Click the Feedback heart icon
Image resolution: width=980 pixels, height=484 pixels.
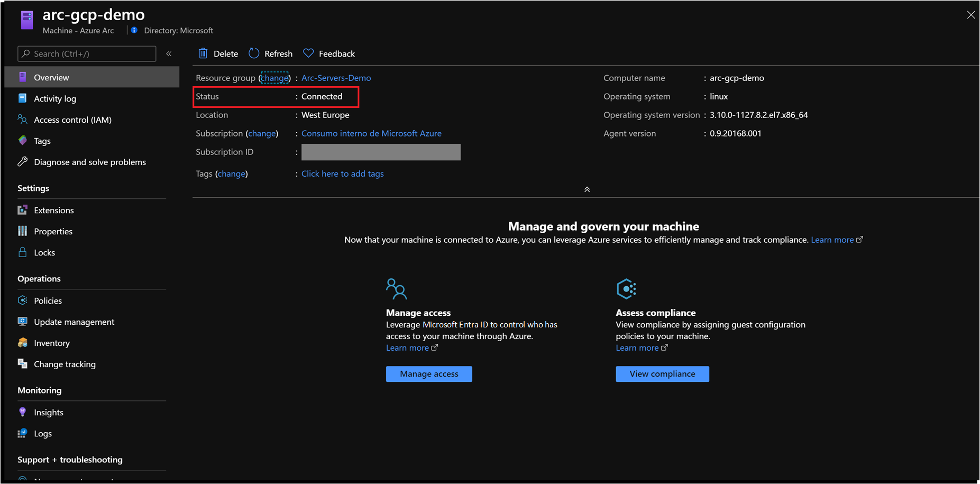click(x=308, y=53)
